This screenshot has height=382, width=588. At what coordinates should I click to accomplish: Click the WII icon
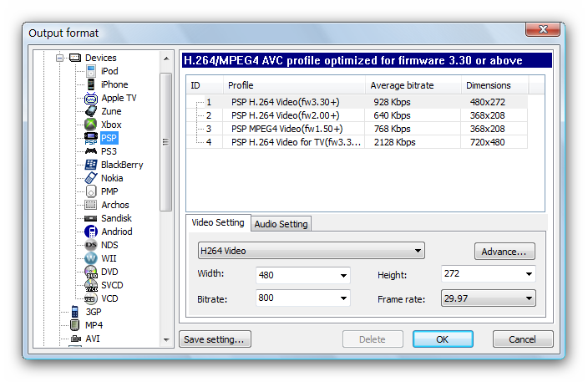pyautogui.click(x=91, y=258)
